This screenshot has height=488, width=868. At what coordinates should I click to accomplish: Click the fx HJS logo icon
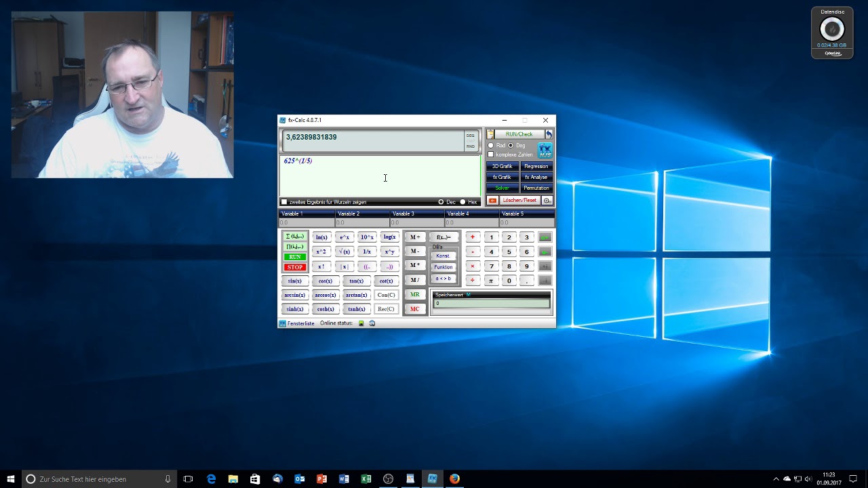coord(545,150)
